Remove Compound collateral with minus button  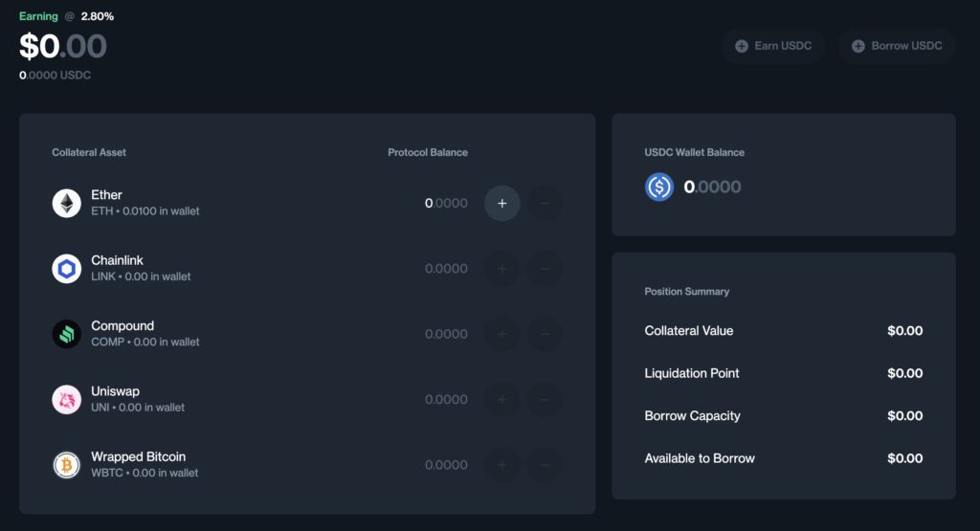pos(545,334)
